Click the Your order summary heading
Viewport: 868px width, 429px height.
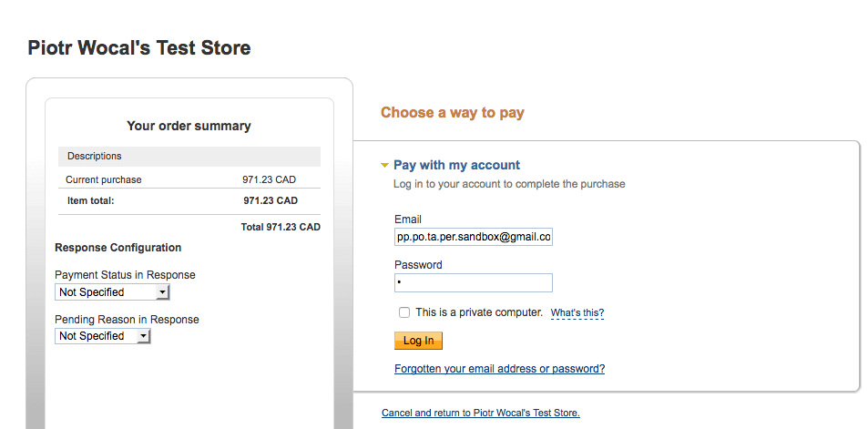coord(189,126)
